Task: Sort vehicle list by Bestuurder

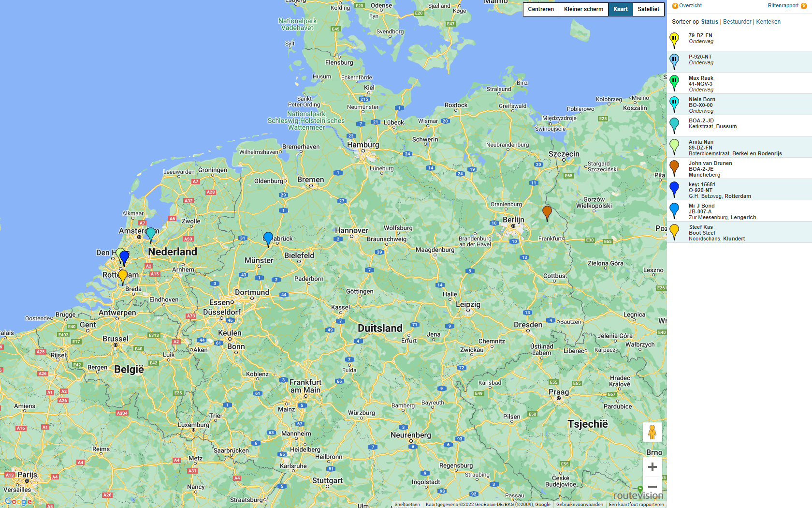Action: coord(737,22)
